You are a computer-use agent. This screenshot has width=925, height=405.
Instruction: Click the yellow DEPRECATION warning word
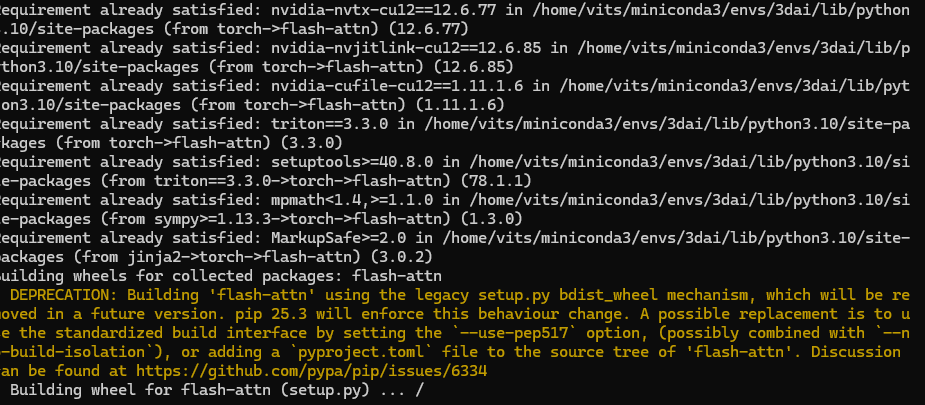[x=60, y=295]
